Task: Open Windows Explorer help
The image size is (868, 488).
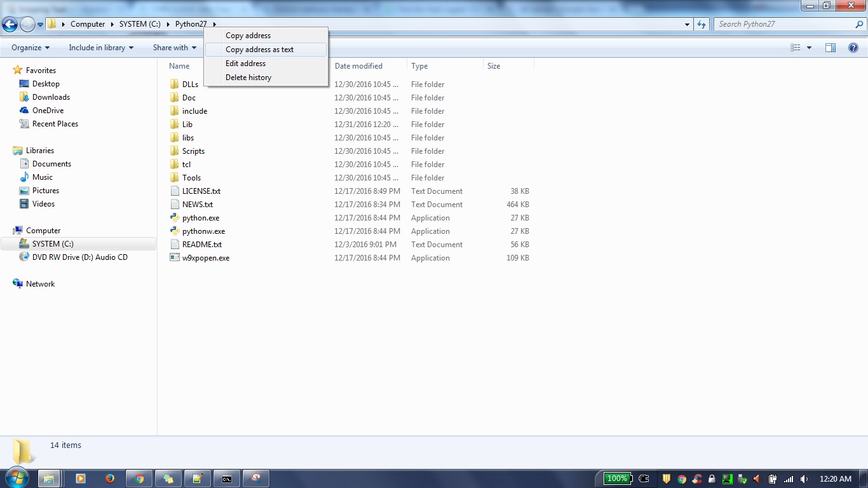Action: click(x=853, y=48)
